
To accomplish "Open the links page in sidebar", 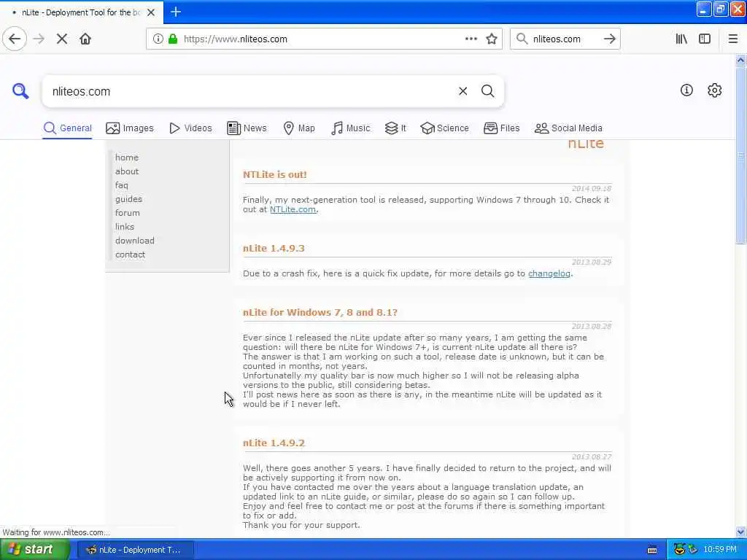I will [x=124, y=227].
